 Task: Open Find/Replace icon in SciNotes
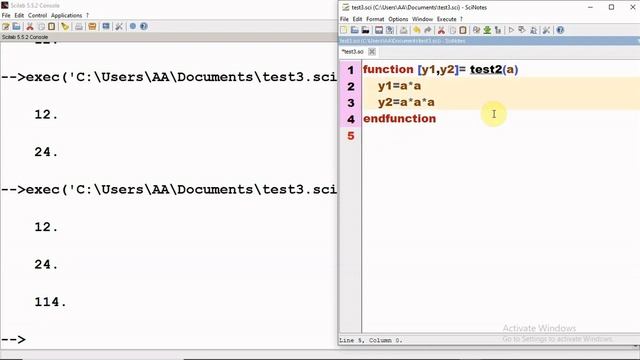pyautogui.click(x=476, y=30)
